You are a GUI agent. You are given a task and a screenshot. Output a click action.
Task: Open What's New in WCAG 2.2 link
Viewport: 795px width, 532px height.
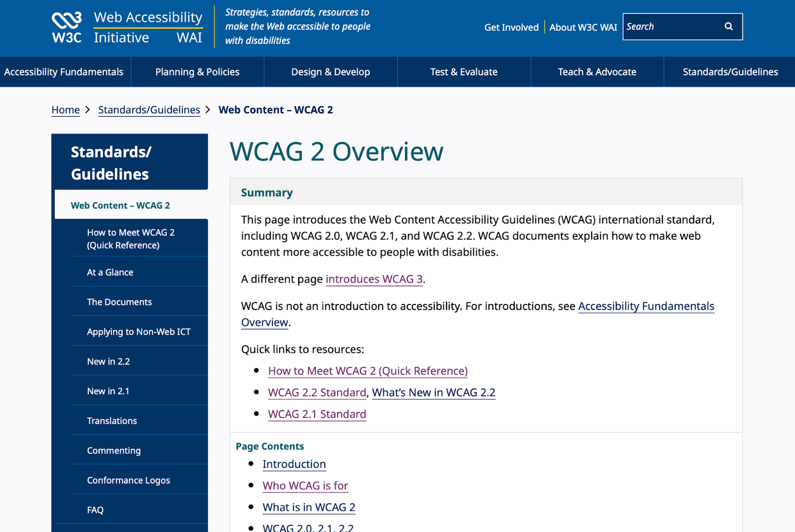click(434, 392)
